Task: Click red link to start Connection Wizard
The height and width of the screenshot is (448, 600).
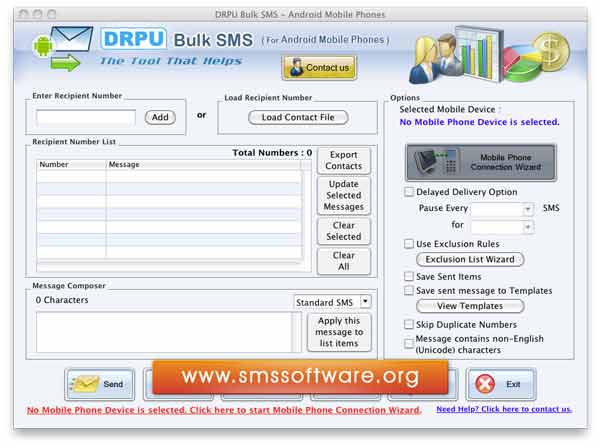Action: [x=224, y=410]
